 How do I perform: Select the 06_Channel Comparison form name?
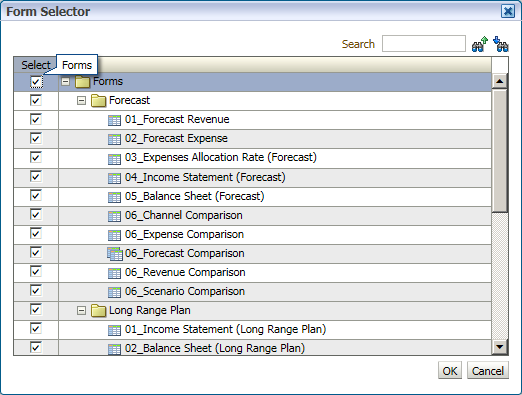point(184,215)
